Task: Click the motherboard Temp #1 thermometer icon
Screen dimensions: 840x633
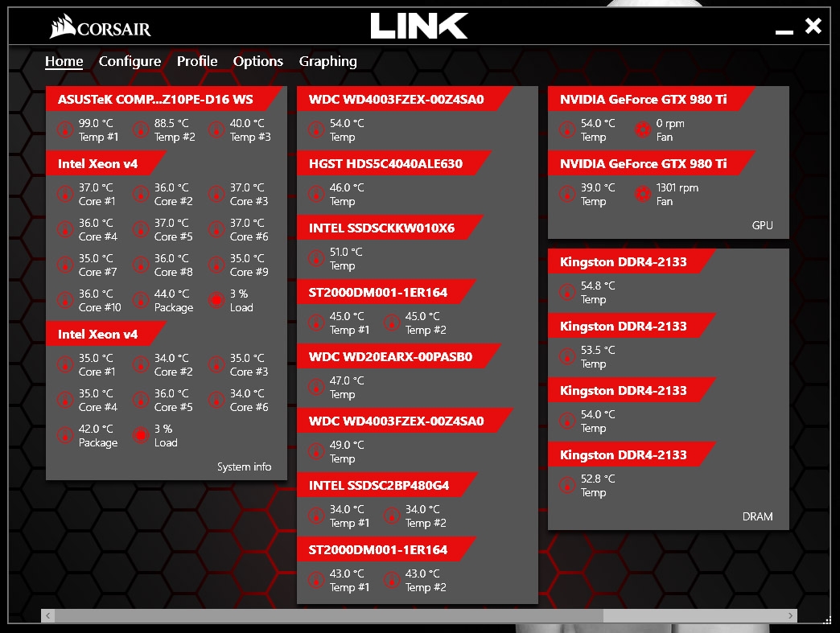Action: 65,129
